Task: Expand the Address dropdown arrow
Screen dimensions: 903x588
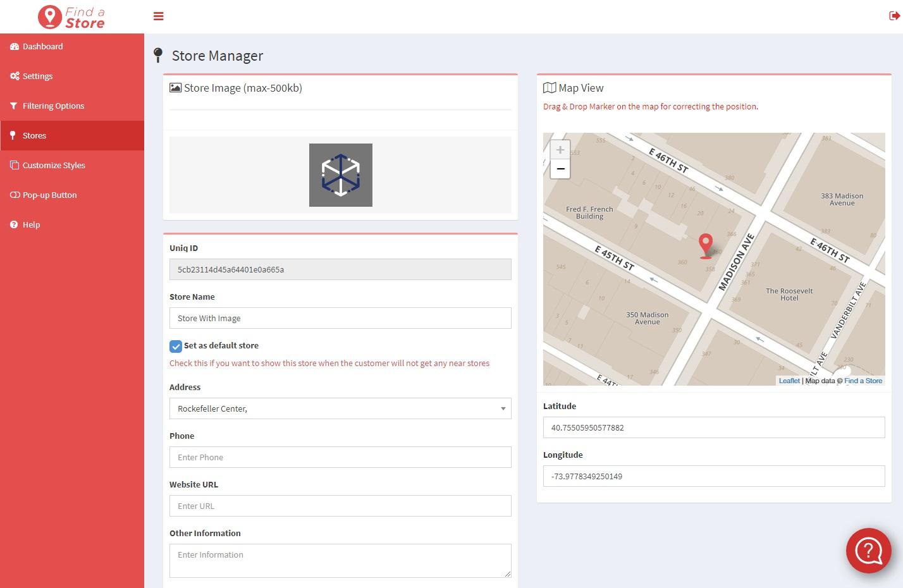Action: (503, 409)
